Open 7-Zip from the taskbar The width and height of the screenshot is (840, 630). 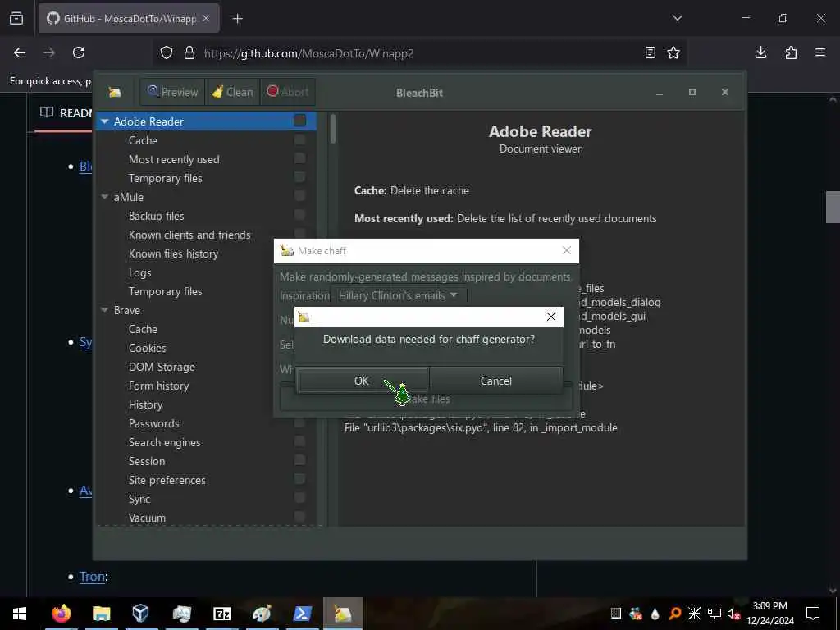tap(221, 614)
